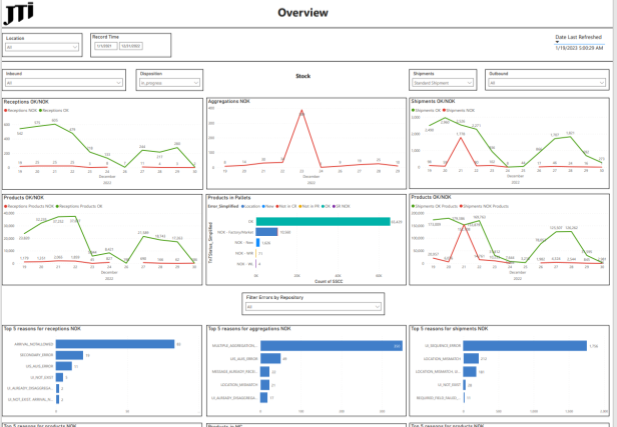Click the Record Time start date field
This screenshot has height=427, width=617.
(x=105, y=46)
